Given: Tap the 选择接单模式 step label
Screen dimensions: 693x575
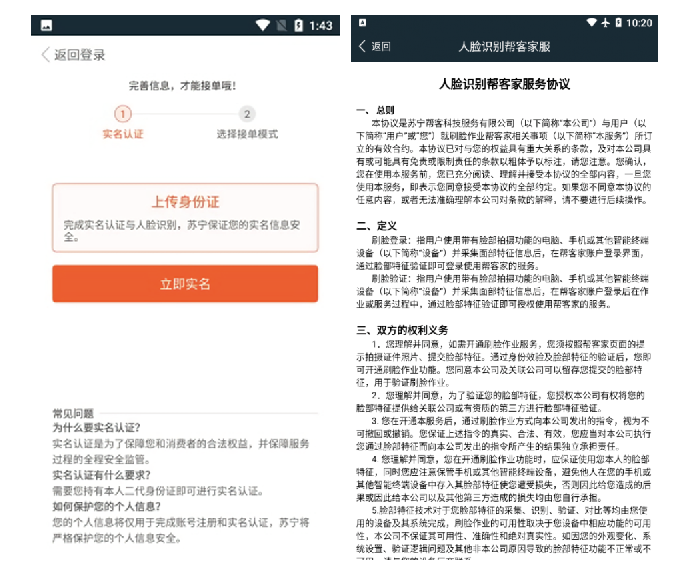Looking at the screenshot, I should coord(247,134).
